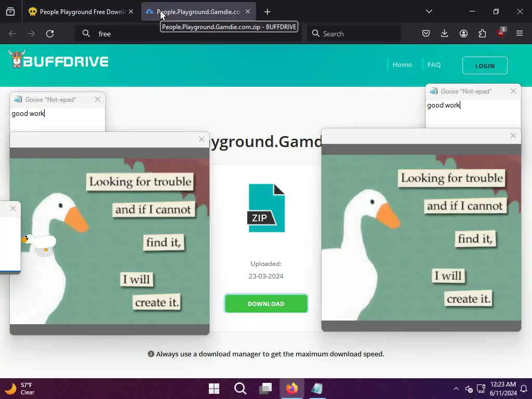The width and height of the screenshot is (532, 399).
Task: Open the Windows Start menu
Action: click(214, 389)
